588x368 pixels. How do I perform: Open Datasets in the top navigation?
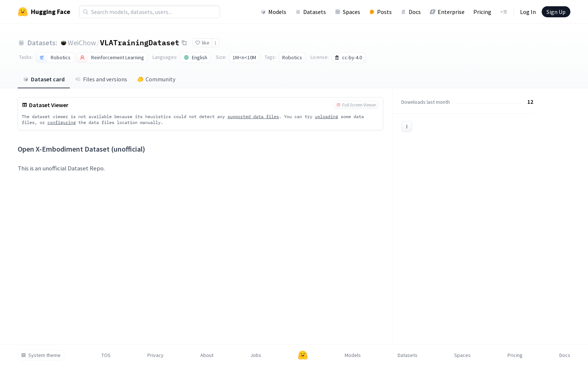click(x=311, y=12)
